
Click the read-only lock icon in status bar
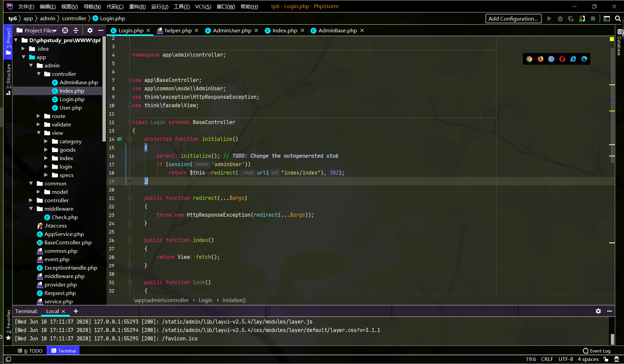click(606, 359)
